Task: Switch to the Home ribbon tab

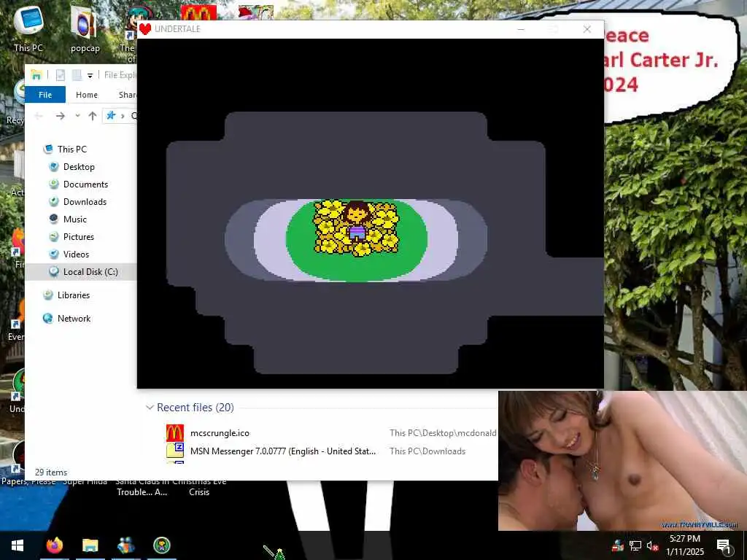Action: click(87, 95)
